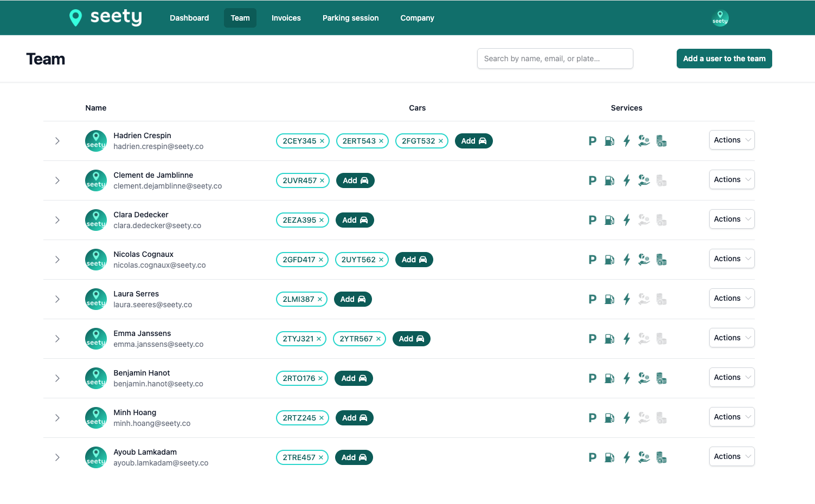Expand Minh Hoang's row using the chevron
Viewport: 815px width, 504px height.
[x=57, y=417]
